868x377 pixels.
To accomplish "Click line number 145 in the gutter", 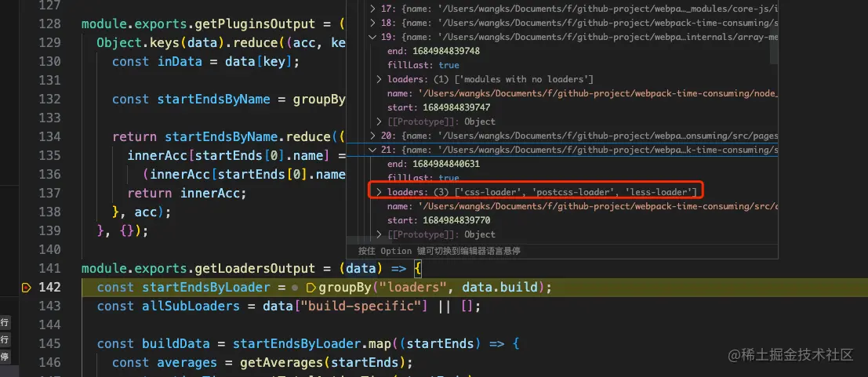I will (x=50, y=344).
